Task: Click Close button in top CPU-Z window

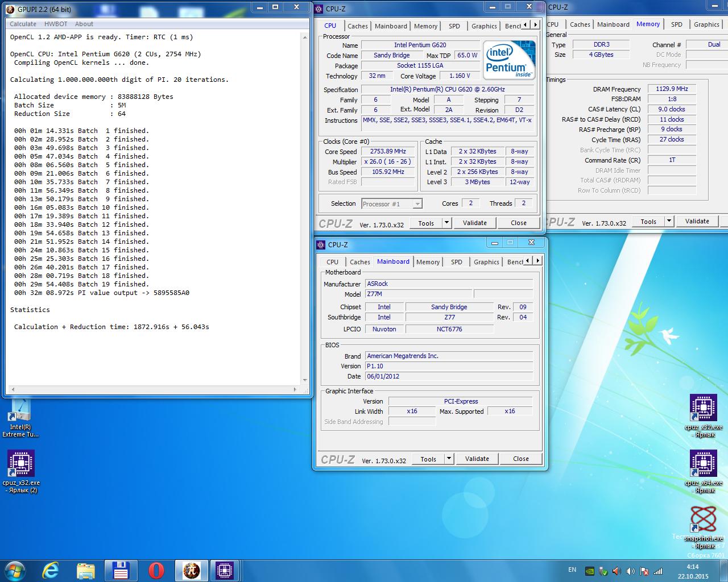Action: [519, 223]
